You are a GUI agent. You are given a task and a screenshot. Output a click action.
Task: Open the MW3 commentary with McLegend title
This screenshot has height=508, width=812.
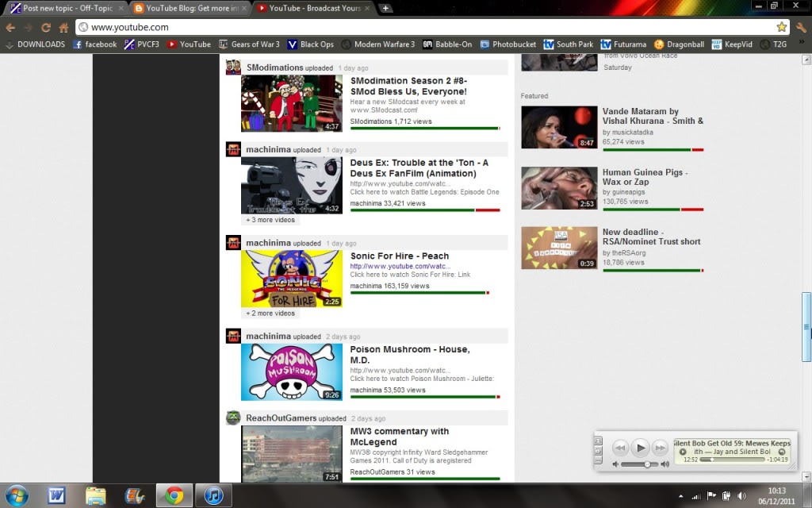tap(400, 437)
